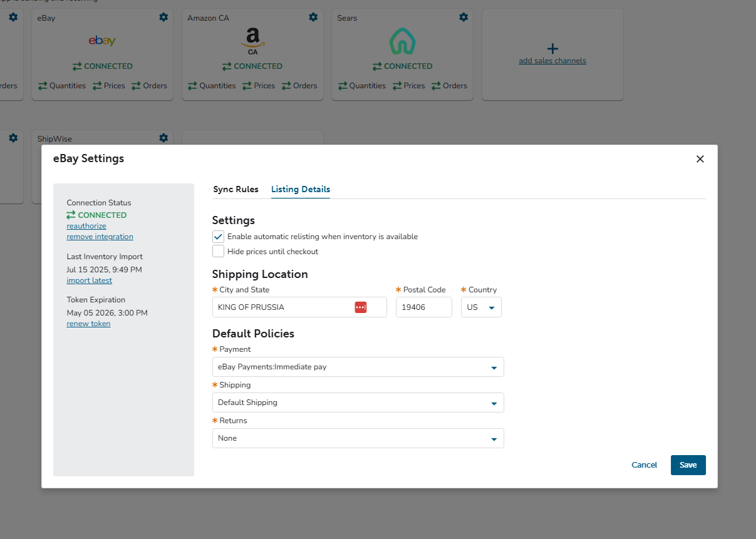Image resolution: width=756 pixels, height=539 pixels.
Task: Click the "Jul 15 2025, 9:49 PM" import time
Action: pos(105,270)
